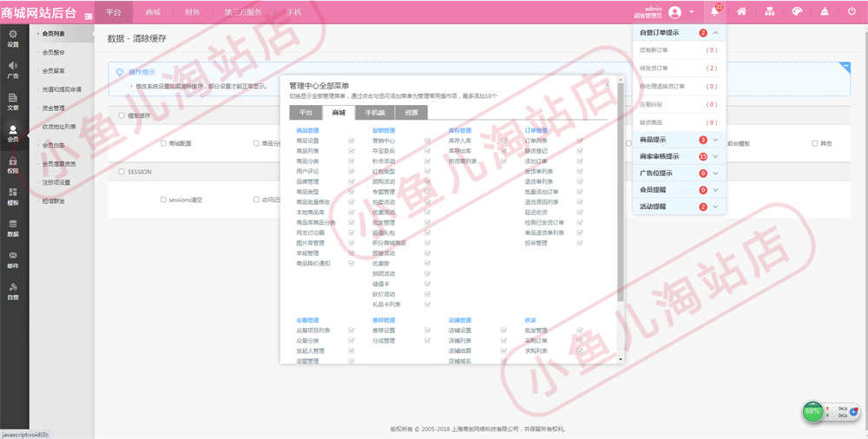Click the lightbulb 操作提示 icon
The image size is (868, 439).
pyautogui.click(x=120, y=72)
